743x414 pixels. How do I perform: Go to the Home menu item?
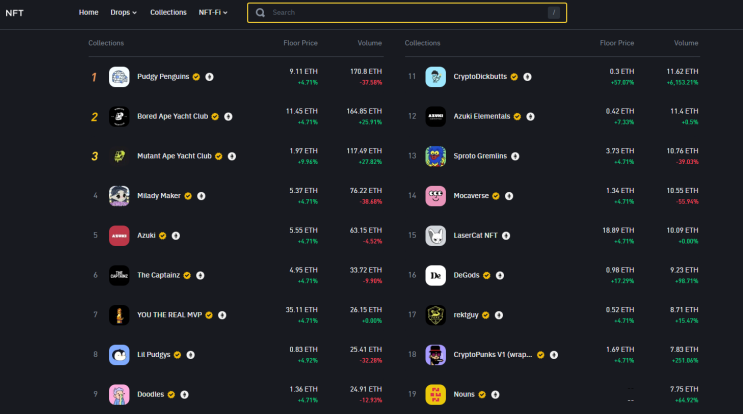pyautogui.click(x=89, y=12)
